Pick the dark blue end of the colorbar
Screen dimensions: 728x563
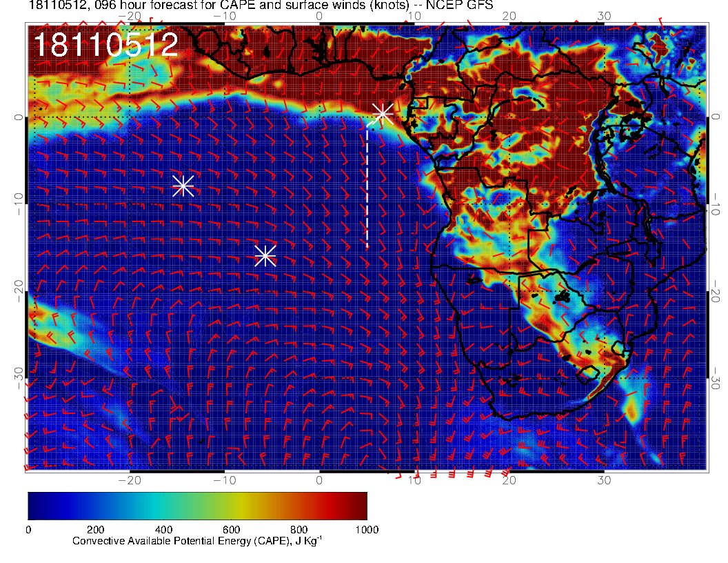34,506
